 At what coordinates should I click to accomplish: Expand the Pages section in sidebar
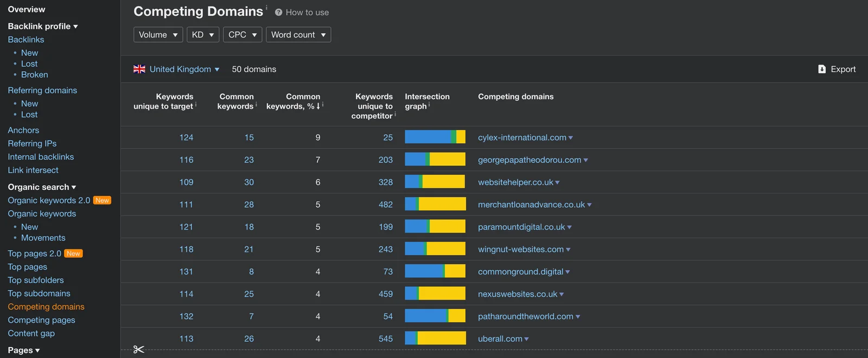(24, 350)
